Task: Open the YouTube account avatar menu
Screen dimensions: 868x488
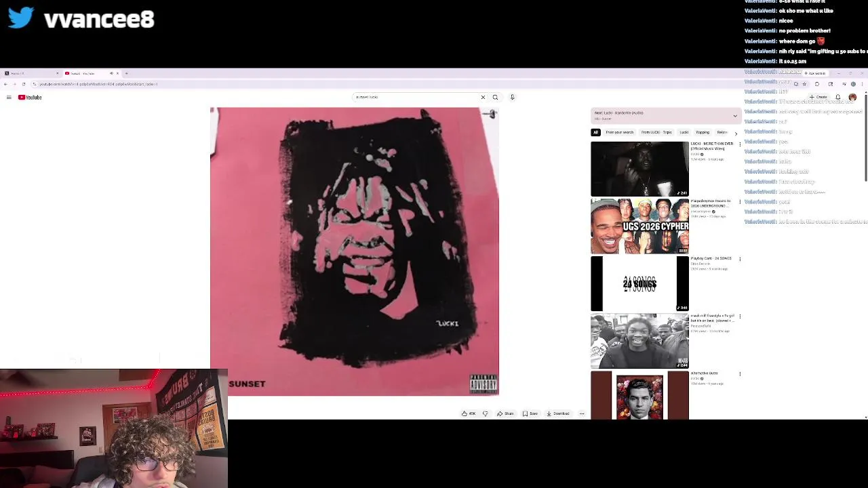Action: click(852, 97)
